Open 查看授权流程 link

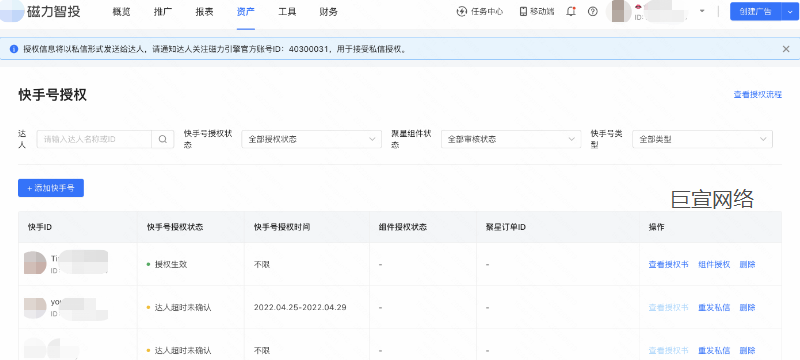coord(758,95)
